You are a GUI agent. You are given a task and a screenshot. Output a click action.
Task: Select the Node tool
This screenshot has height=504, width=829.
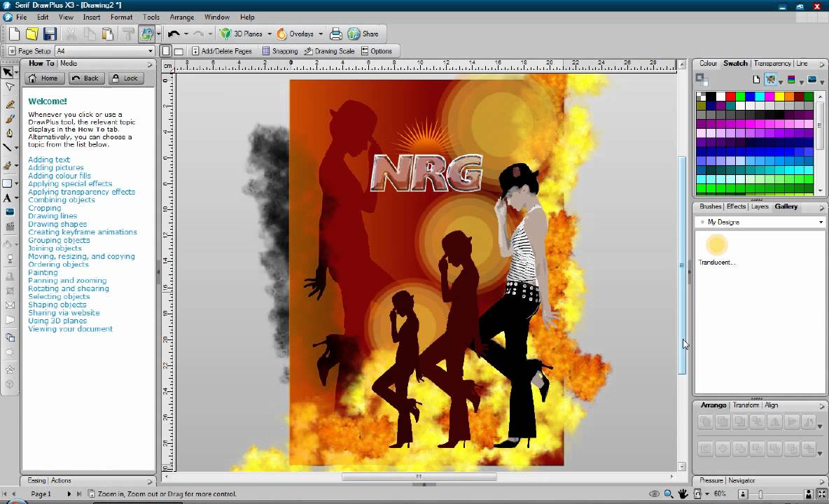pyautogui.click(x=9, y=87)
